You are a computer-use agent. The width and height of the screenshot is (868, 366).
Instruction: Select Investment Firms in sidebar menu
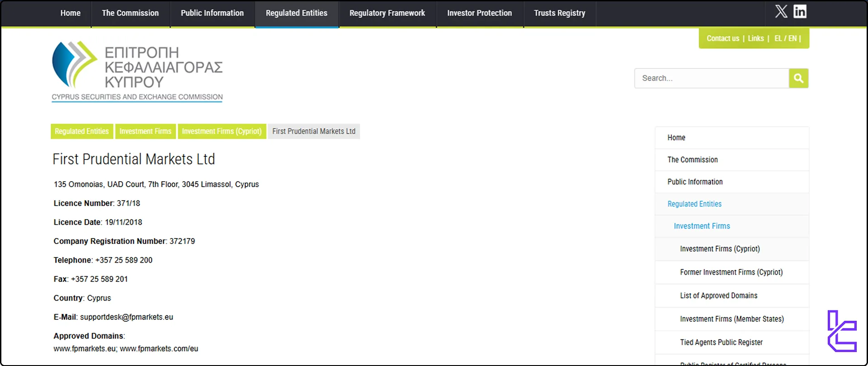[x=732, y=226]
